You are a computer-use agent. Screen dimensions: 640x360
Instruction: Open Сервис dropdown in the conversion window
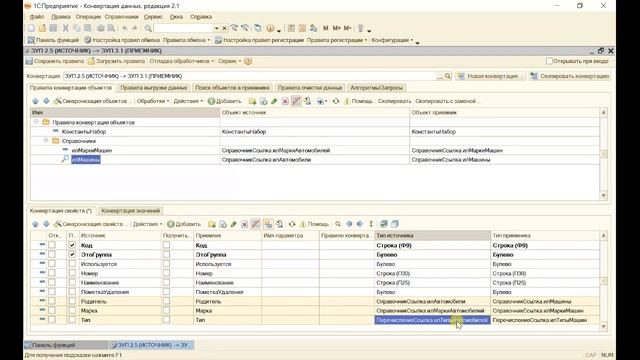(229, 61)
